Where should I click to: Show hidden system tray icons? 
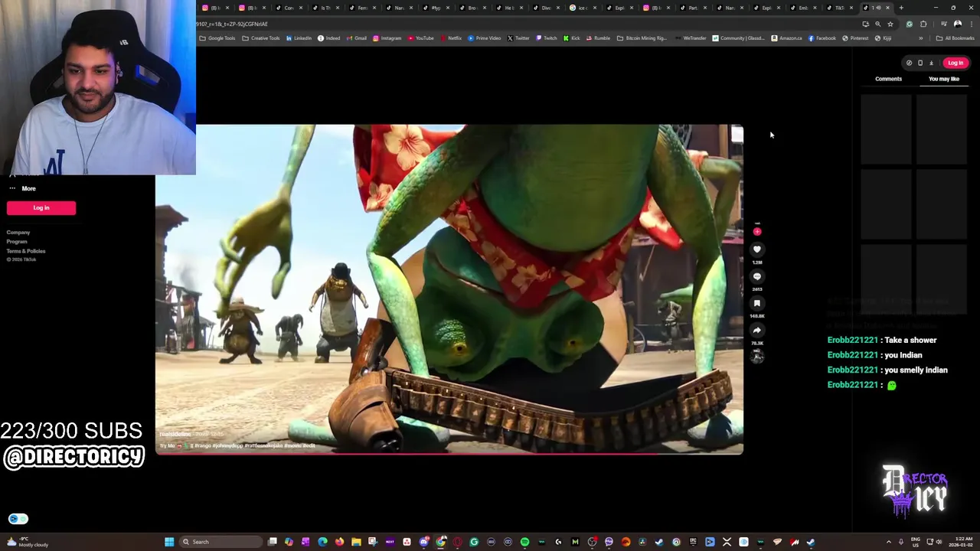[888, 542]
